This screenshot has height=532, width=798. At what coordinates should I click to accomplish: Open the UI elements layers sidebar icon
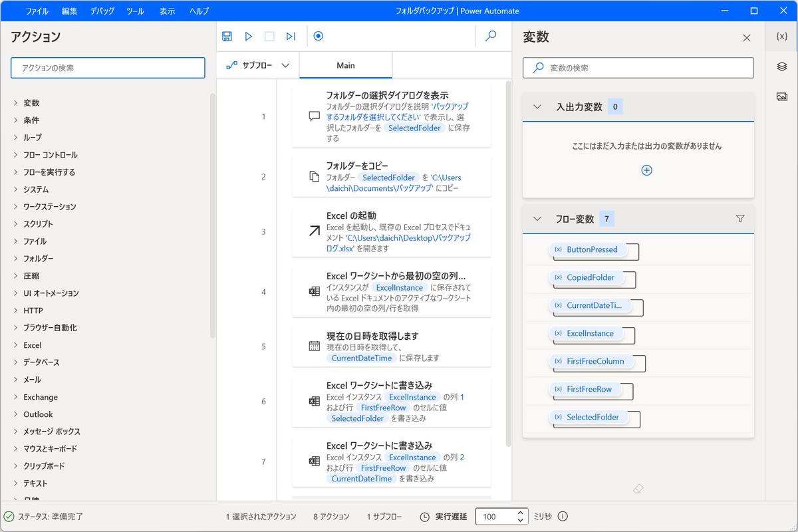click(x=782, y=66)
